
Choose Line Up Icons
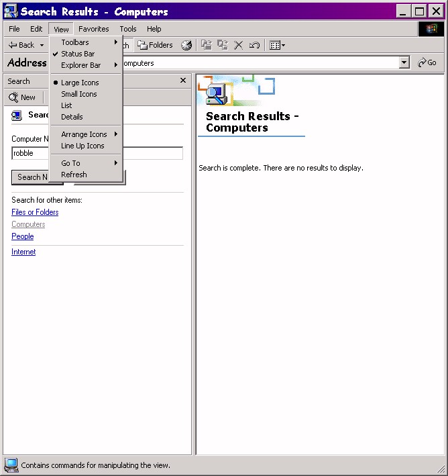pyautogui.click(x=86, y=146)
